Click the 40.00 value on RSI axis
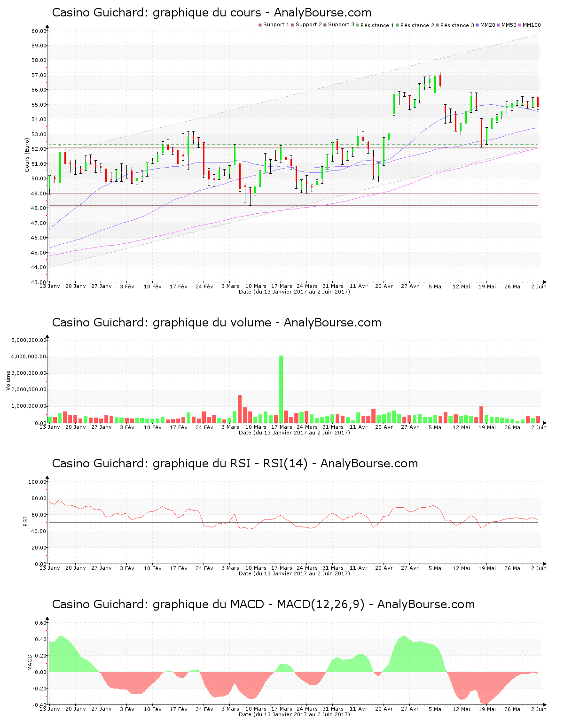Viewport: 564px width, 728px height. [39, 531]
